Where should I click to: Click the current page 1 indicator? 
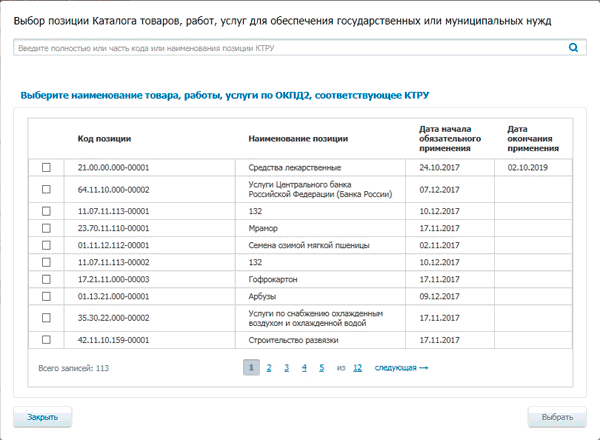251,368
